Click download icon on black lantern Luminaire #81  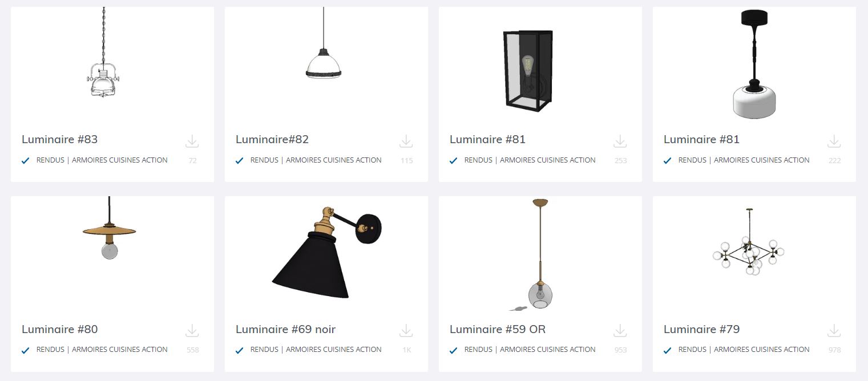click(x=620, y=141)
